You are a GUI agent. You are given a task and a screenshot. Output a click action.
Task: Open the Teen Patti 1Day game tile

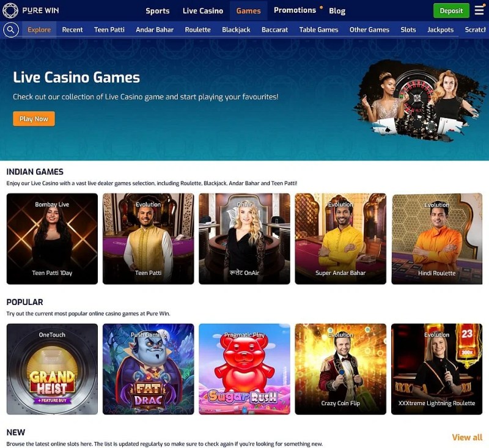tap(52, 238)
